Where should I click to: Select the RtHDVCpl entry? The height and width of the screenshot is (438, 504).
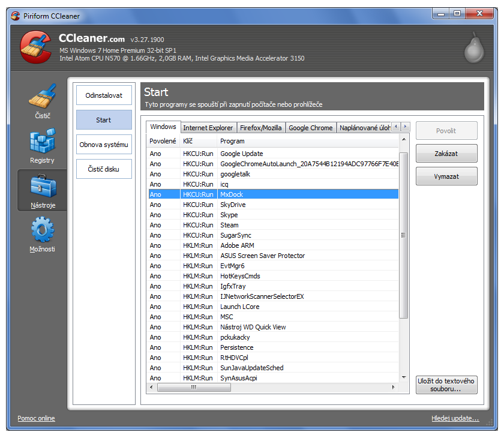point(273,358)
